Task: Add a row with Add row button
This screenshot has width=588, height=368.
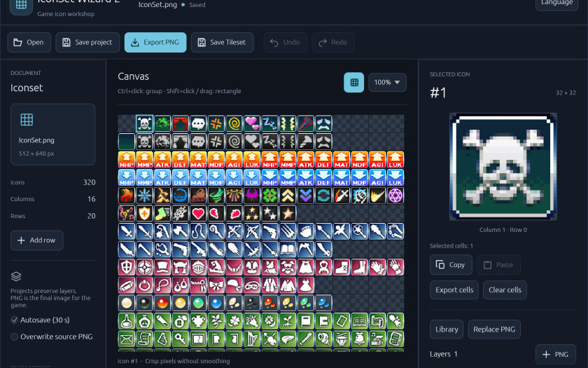Action: point(36,240)
